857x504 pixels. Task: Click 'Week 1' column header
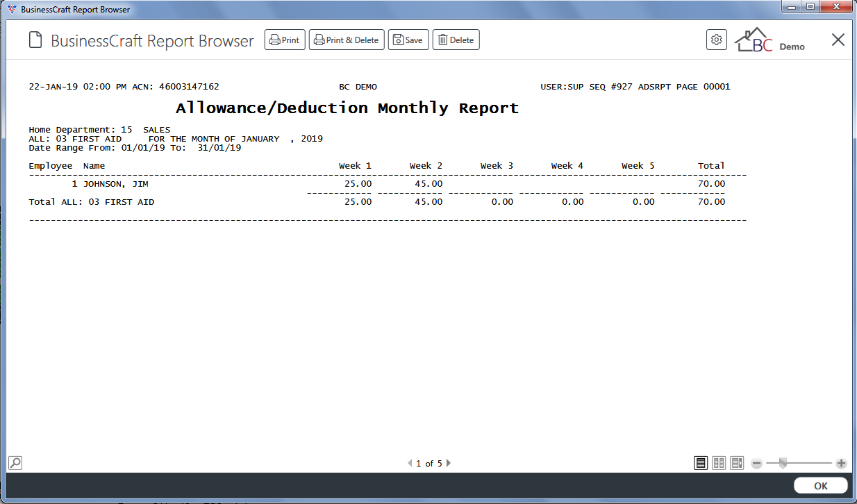pos(355,166)
